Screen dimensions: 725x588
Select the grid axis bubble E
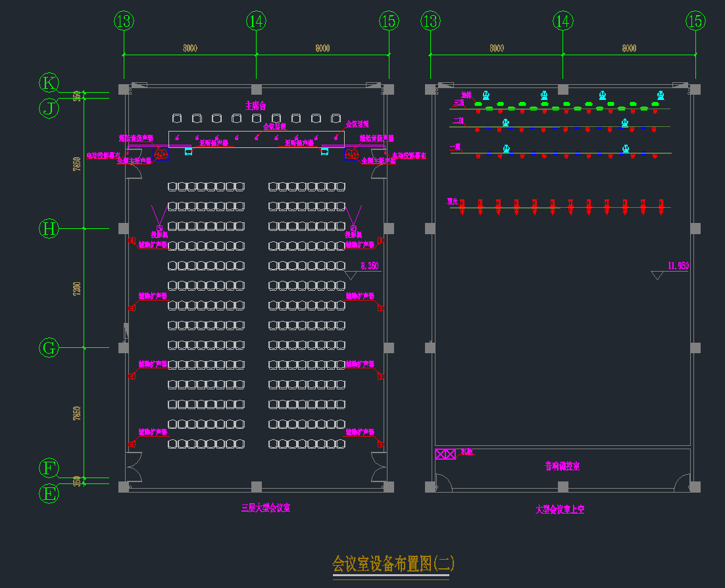click(49, 493)
